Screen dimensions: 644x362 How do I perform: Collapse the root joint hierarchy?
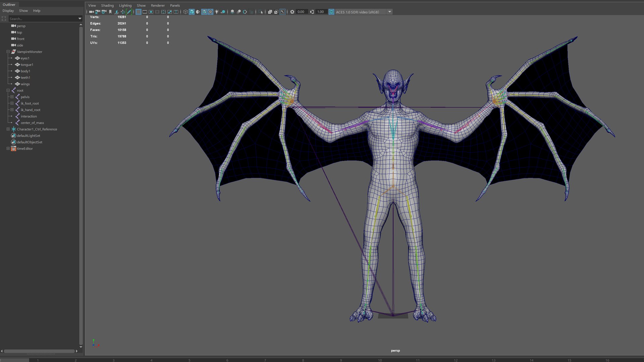coord(8,90)
